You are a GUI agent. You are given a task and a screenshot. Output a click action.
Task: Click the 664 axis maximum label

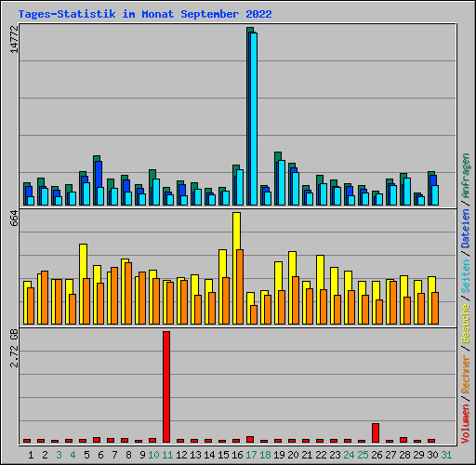(14, 218)
